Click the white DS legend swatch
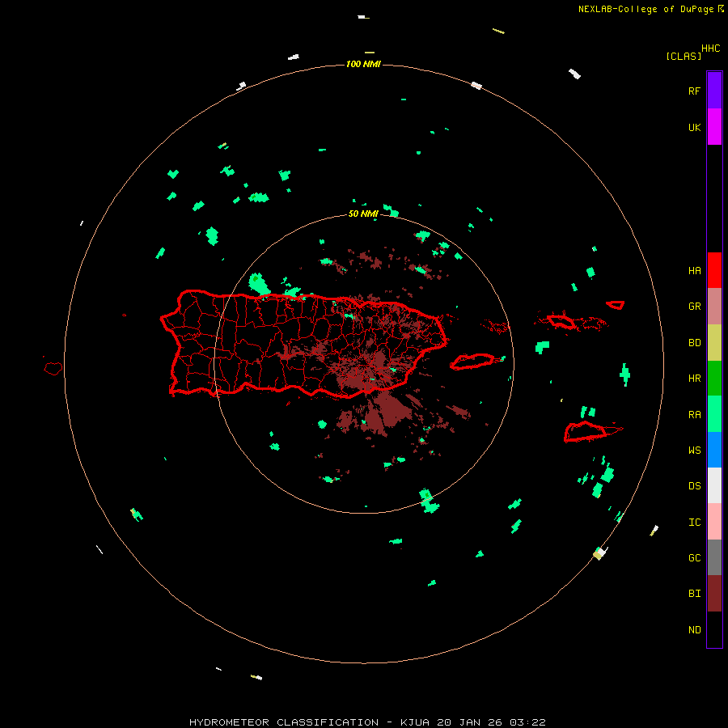Screen dimensions: 728x728 pos(714,485)
